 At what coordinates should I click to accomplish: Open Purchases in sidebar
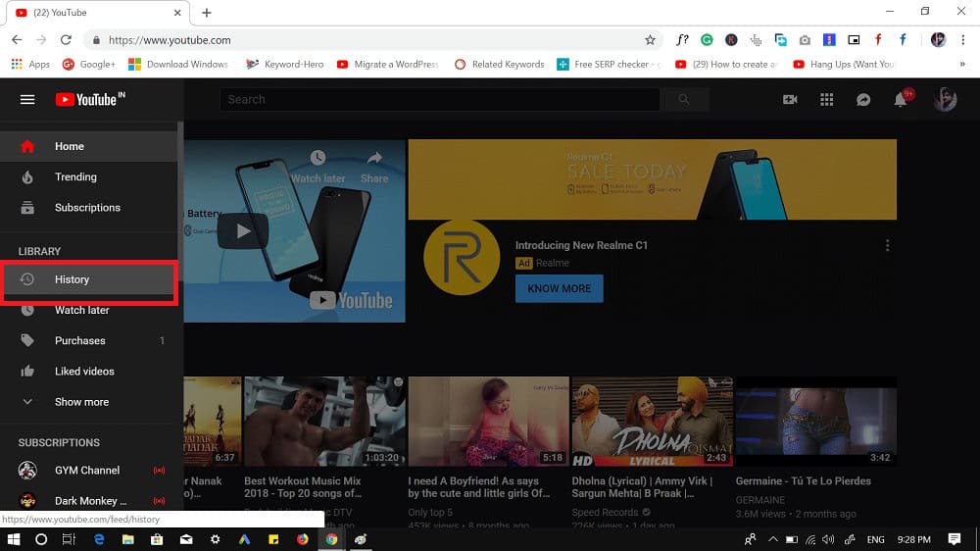click(88, 341)
